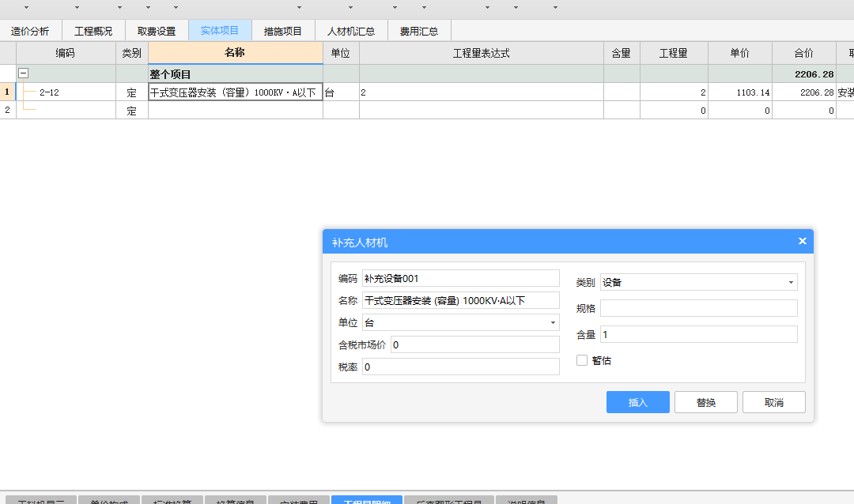Select row header number 1
854x504 pixels.
[x=8, y=92]
